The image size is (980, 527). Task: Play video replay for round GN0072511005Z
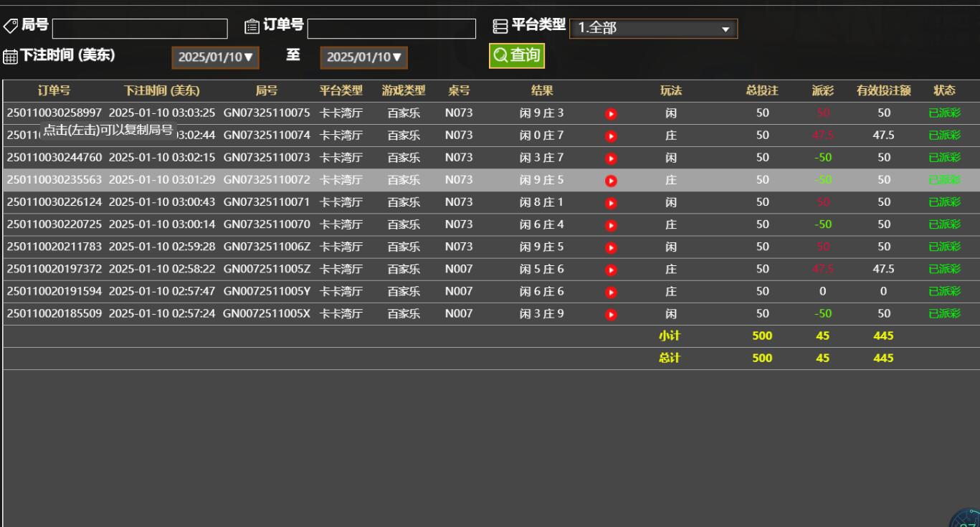point(611,270)
